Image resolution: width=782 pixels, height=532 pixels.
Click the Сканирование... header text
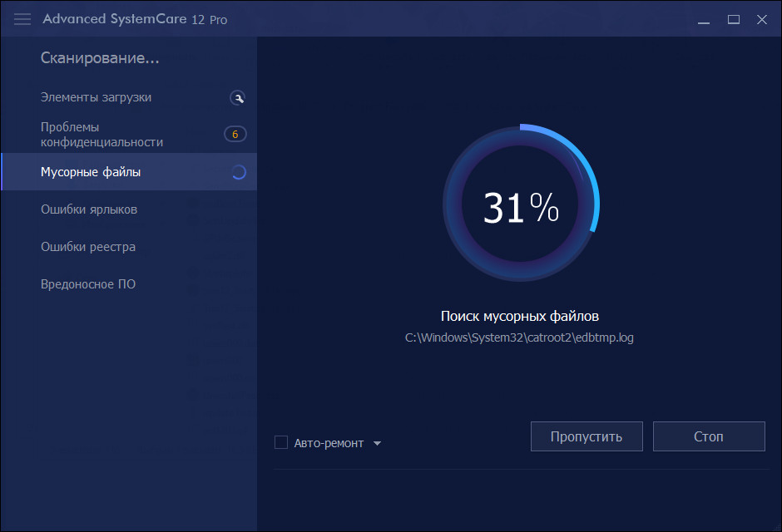(100, 58)
